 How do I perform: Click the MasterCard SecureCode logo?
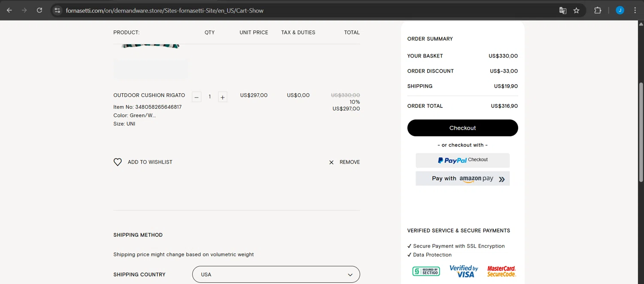pyautogui.click(x=501, y=271)
